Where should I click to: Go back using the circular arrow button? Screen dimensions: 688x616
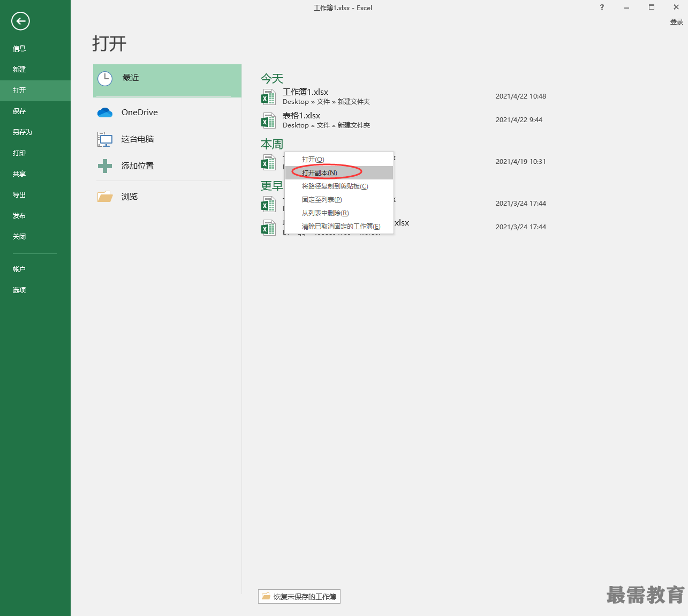[x=20, y=21]
